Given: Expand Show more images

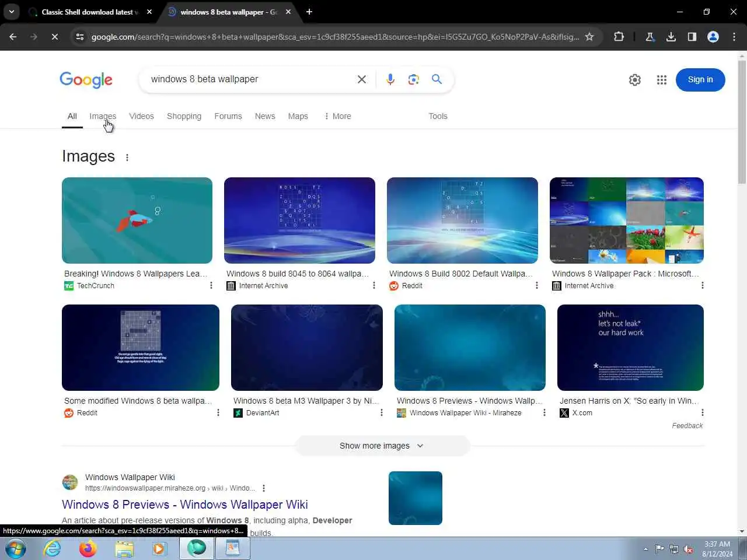Looking at the screenshot, I should point(382,446).
